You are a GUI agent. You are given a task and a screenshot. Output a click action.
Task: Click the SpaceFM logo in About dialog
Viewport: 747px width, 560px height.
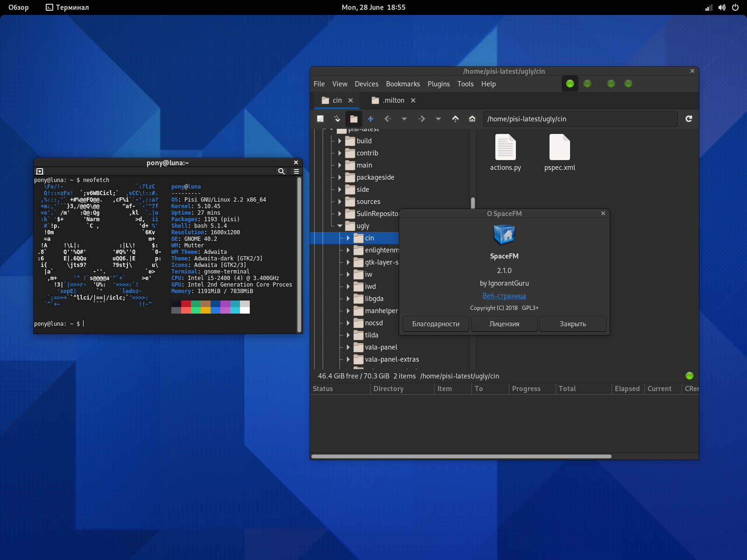tap(504, 235)
